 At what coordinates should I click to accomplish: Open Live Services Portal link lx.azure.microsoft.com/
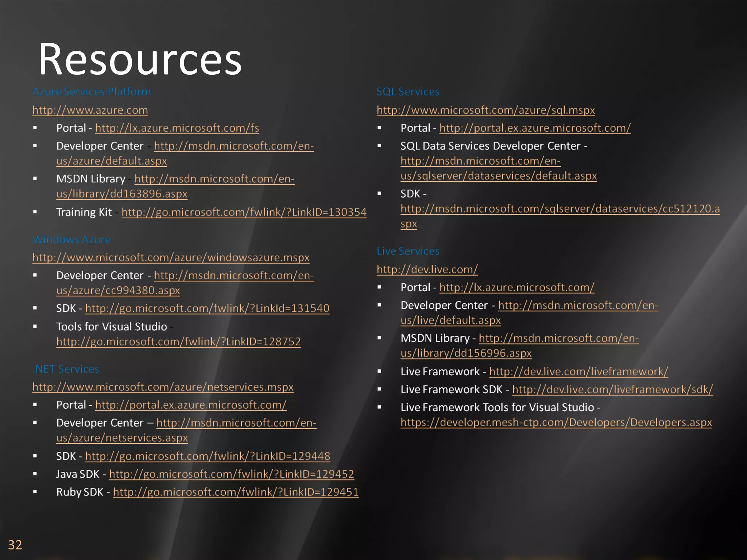[x=517, y=287]
